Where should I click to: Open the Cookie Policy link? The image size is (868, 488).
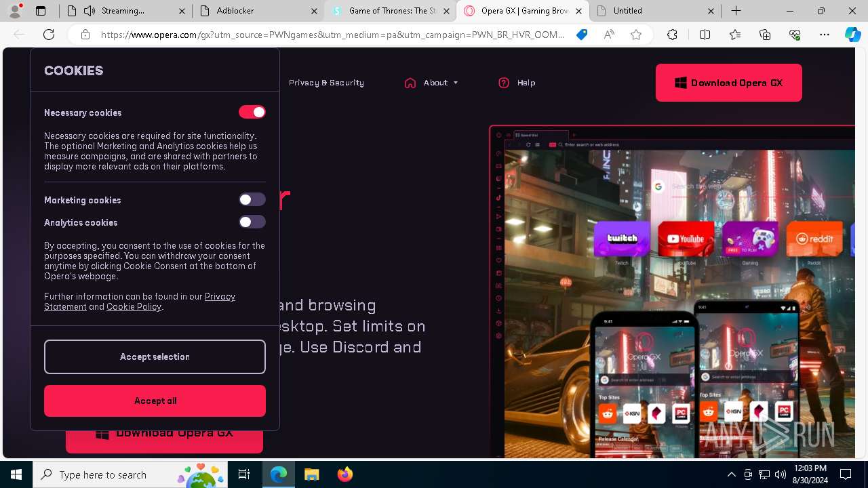click(134, 306)
